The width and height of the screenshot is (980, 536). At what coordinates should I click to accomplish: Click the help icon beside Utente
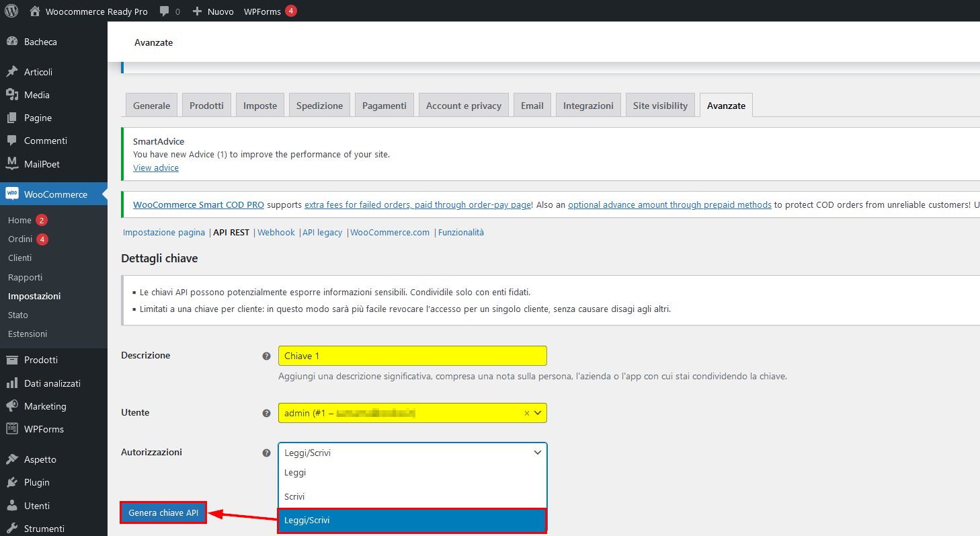point(266,413)
